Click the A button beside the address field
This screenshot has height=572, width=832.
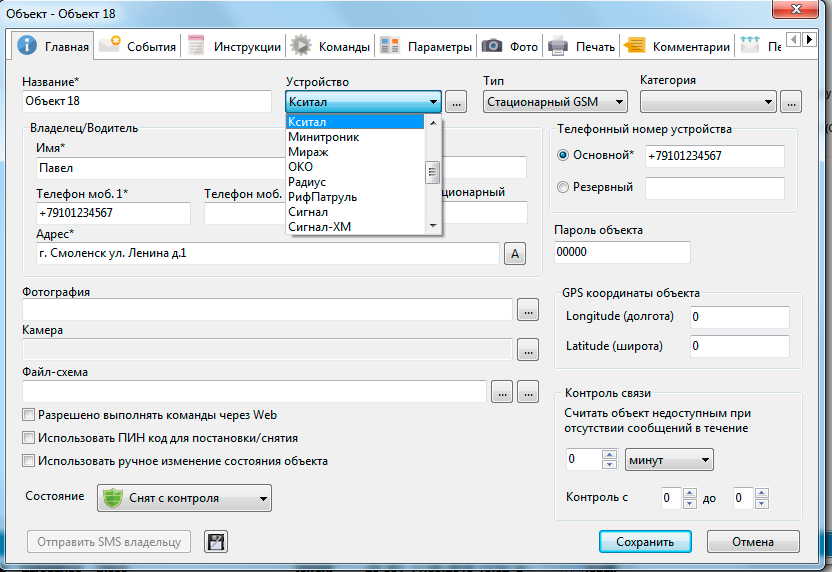(x=515, y=254)
